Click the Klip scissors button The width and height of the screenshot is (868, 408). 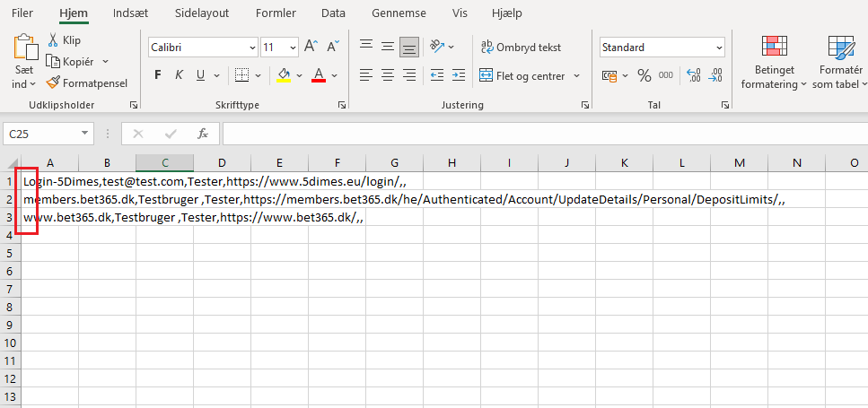point(64,39)
